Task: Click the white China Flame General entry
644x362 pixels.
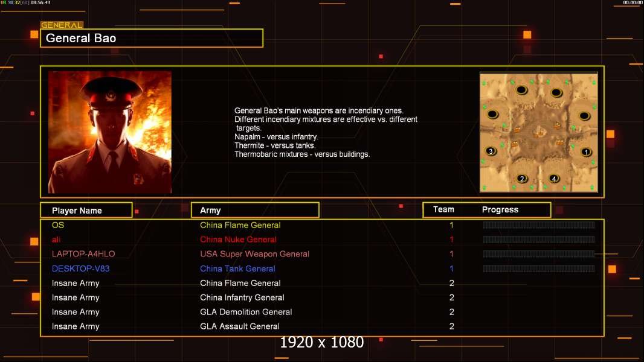Action: [240, 283]
